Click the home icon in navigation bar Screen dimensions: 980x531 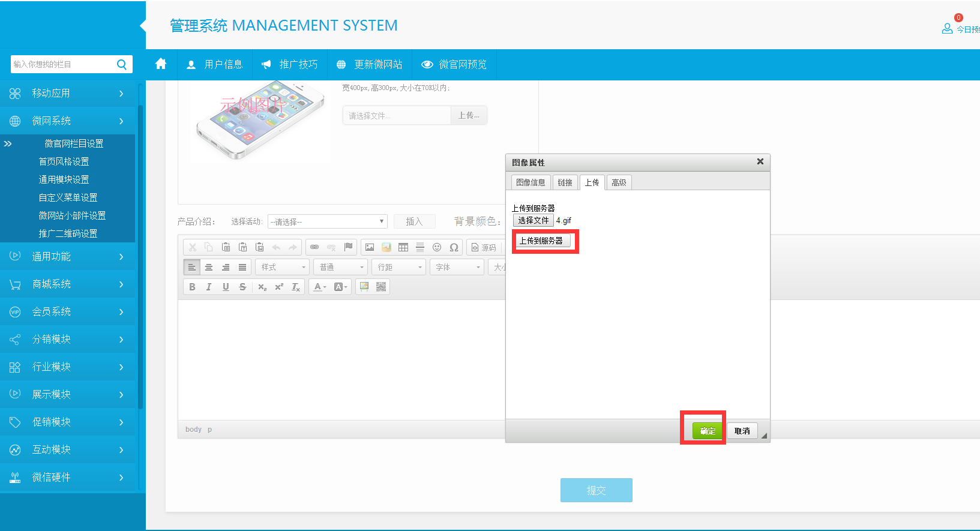pos(161,64)
